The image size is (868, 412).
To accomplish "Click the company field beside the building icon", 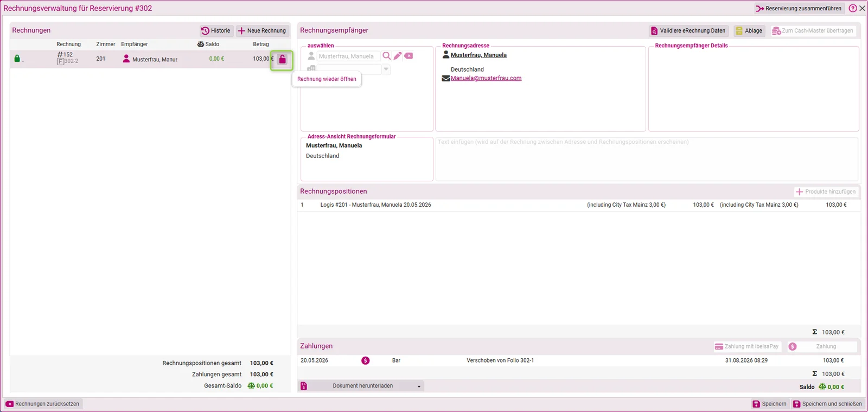I will [349, 69].
